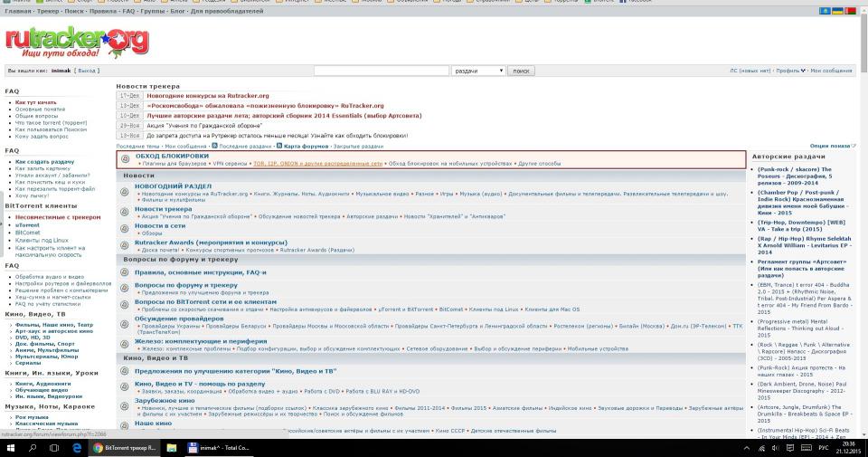Click the rutracker.org logo
This screenshot has width=868, height=457.
[77, 39]
